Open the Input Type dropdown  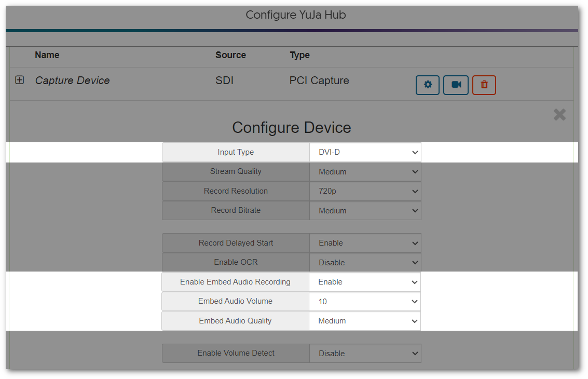tap(365, 152)
